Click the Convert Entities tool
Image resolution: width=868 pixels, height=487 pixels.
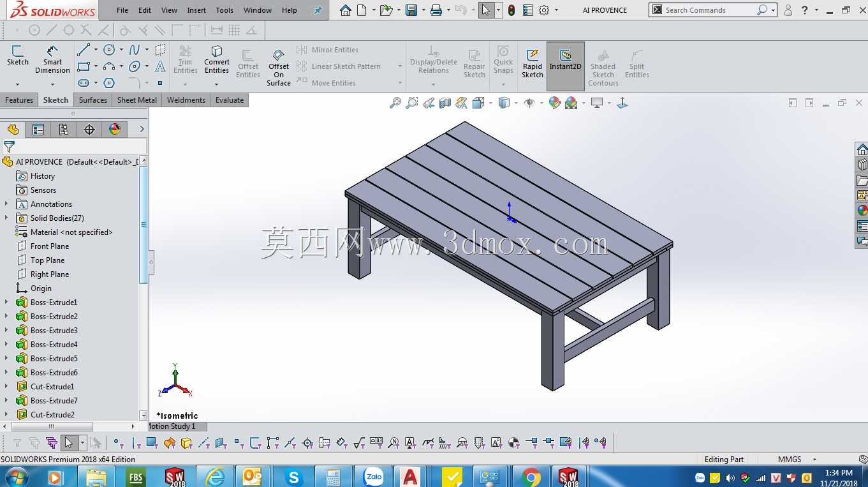(x=217, y=60)
